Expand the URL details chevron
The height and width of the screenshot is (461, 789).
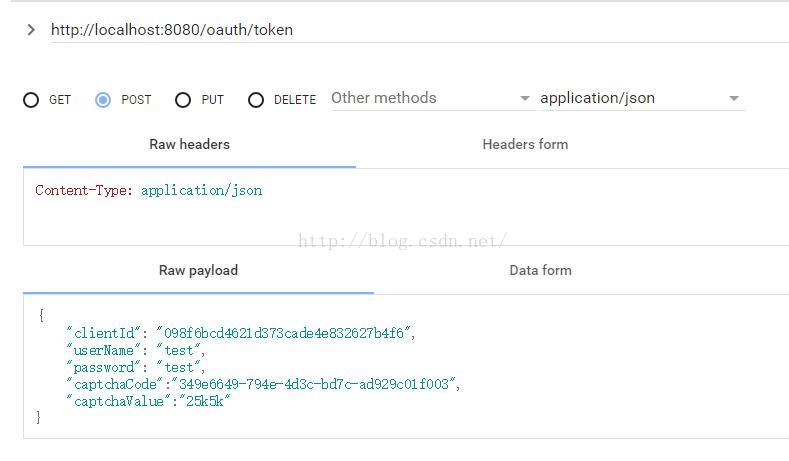pyautogui.click(x=31, y=30)
